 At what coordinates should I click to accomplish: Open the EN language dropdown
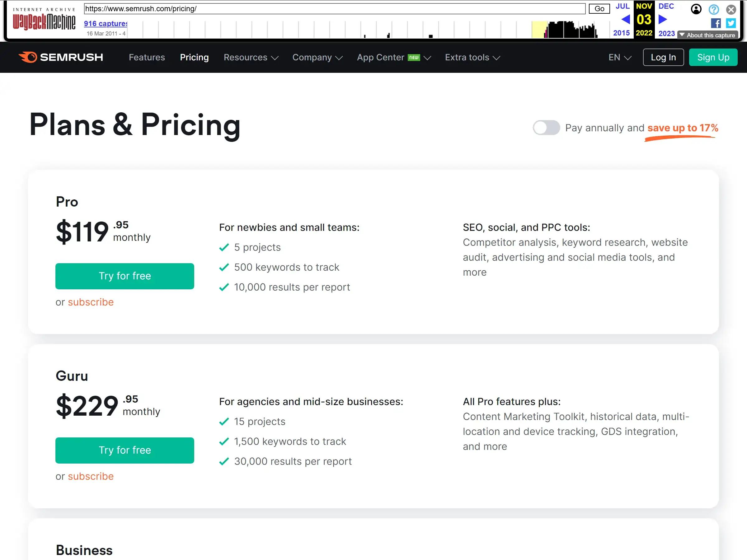[619, 57]
